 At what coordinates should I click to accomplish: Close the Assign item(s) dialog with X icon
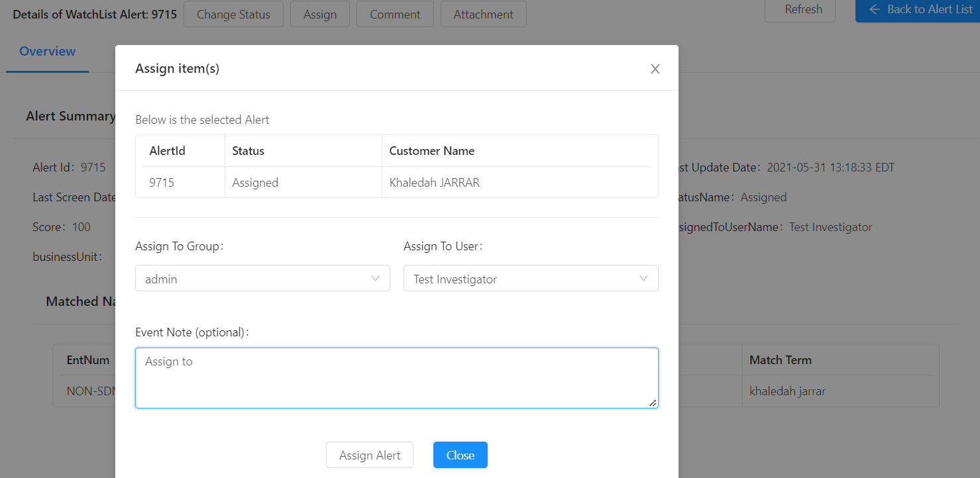pyautogui.click(x=655, y=69)
